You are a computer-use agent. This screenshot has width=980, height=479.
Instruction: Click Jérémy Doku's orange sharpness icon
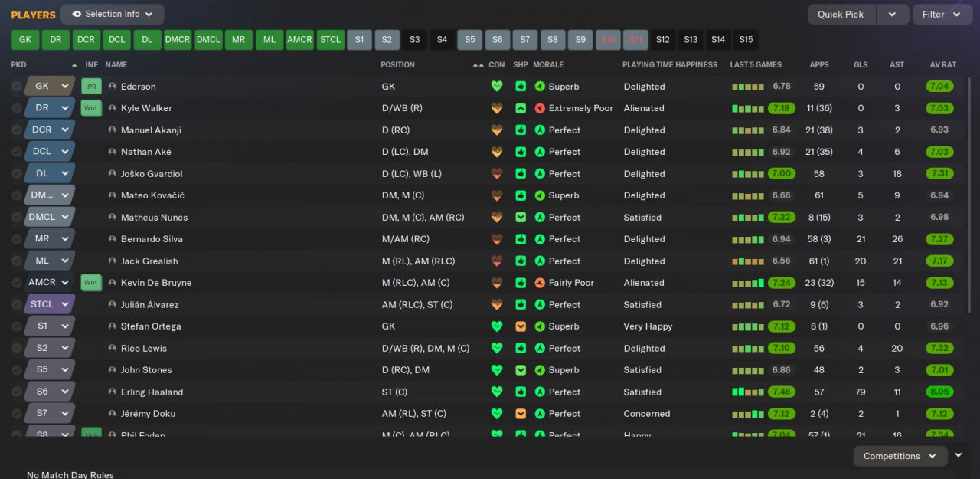pyautogui.click(x=521, y=414)
